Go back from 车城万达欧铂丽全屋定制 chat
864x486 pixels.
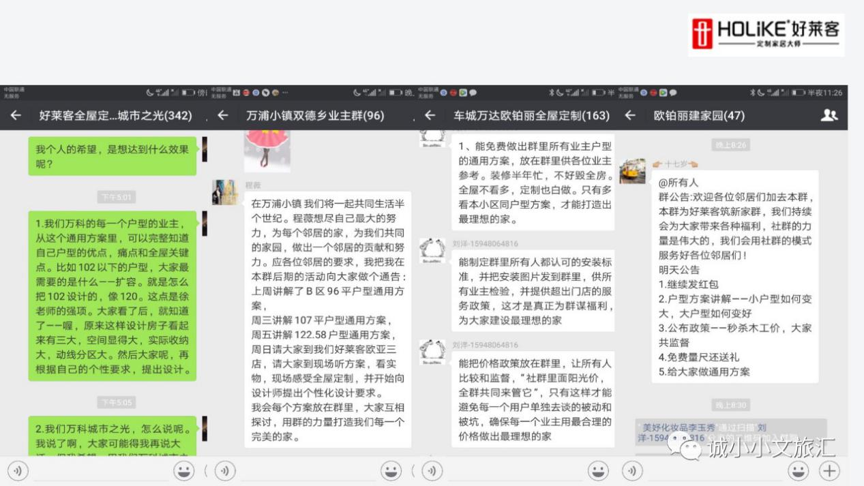[430, 115]
